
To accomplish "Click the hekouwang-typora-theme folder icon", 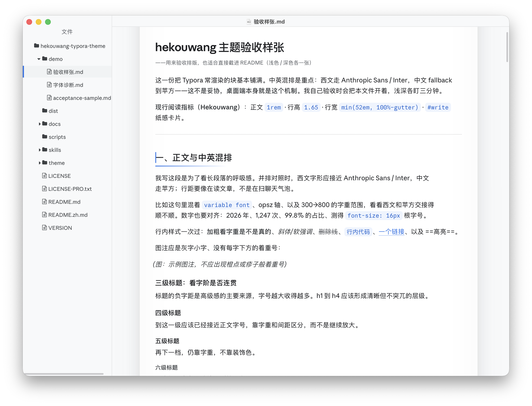I will [x=37, y=46].
